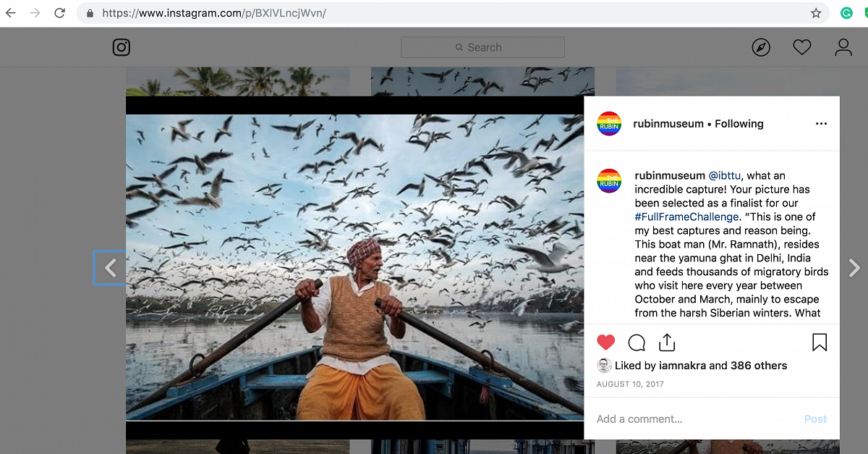
Task: Reload the Instagram page
Action: 60,13
